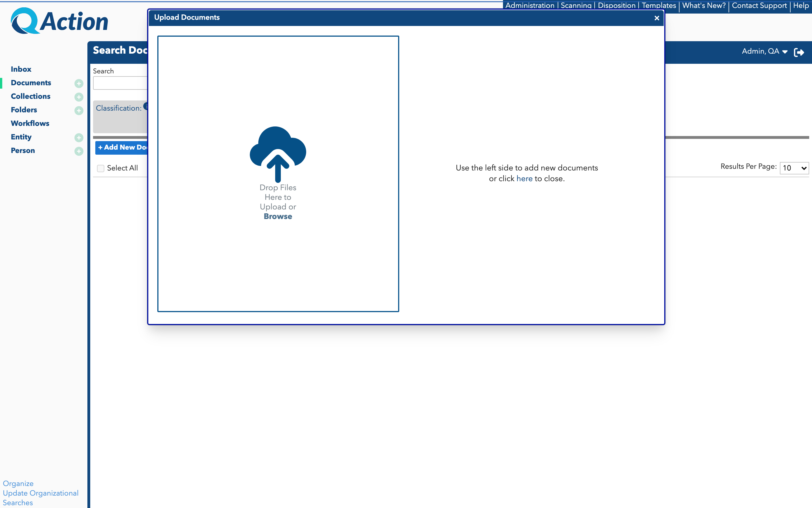
Task: Open the Templates menu
Action: click(659, 5)
